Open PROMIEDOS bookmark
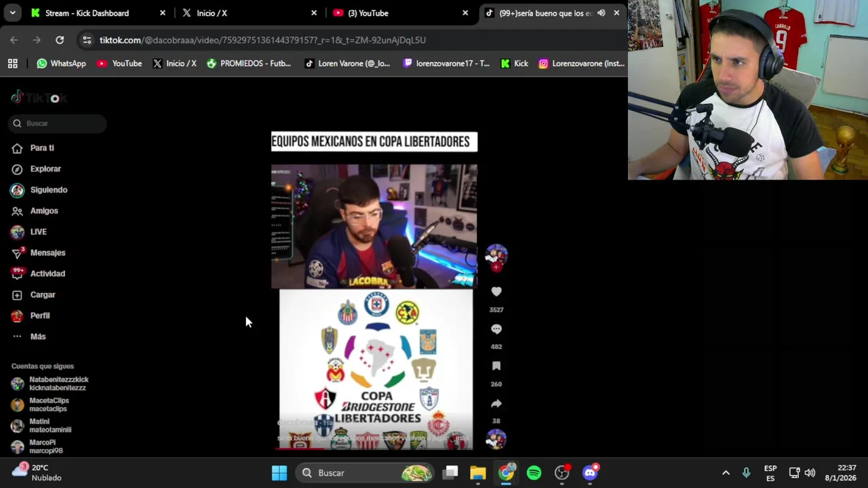Screen dimensions: 868x488 tap(249, 64)
